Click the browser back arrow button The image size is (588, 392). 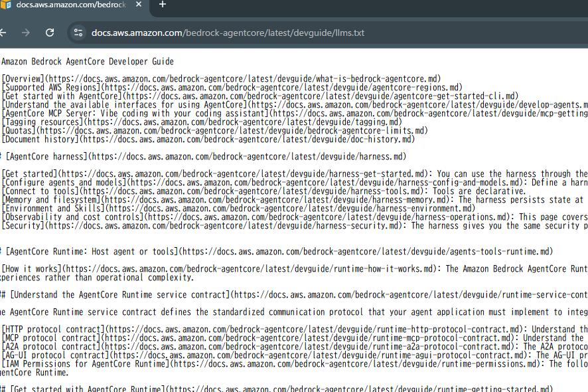click(3, 33)
